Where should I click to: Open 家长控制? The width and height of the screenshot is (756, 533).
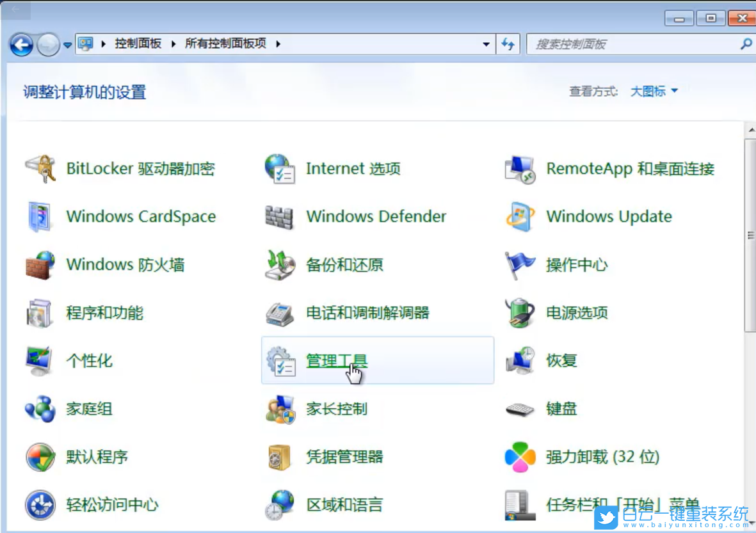(337, 408)
